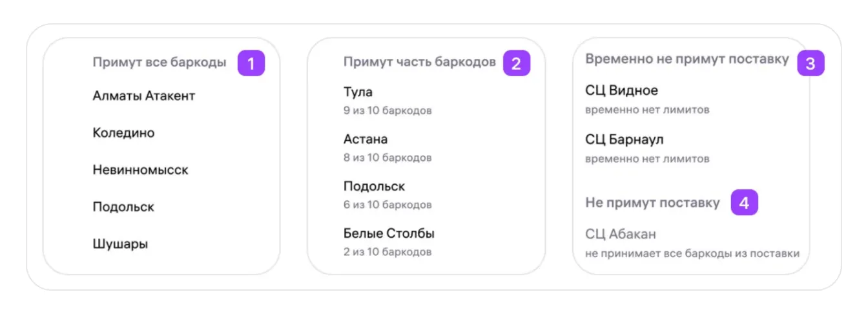Pick the Шушары warehouse

click(120, 244)
